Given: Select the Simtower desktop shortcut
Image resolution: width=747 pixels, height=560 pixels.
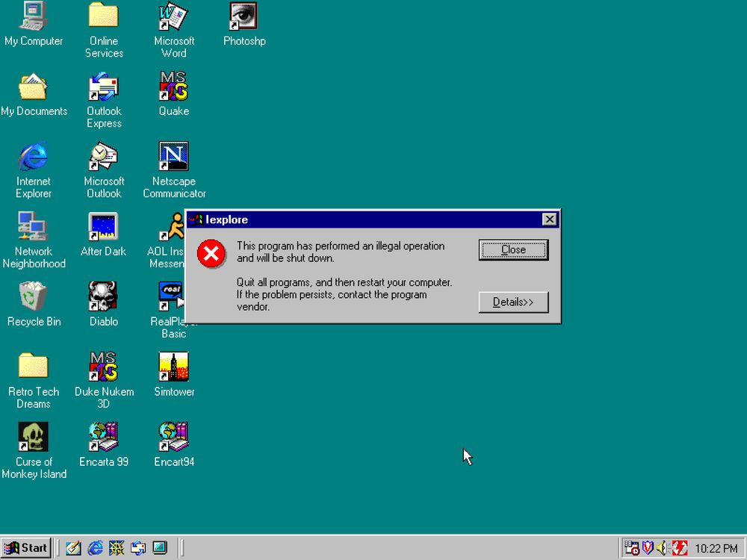Looking at the screenshot, I should [174, 375].
